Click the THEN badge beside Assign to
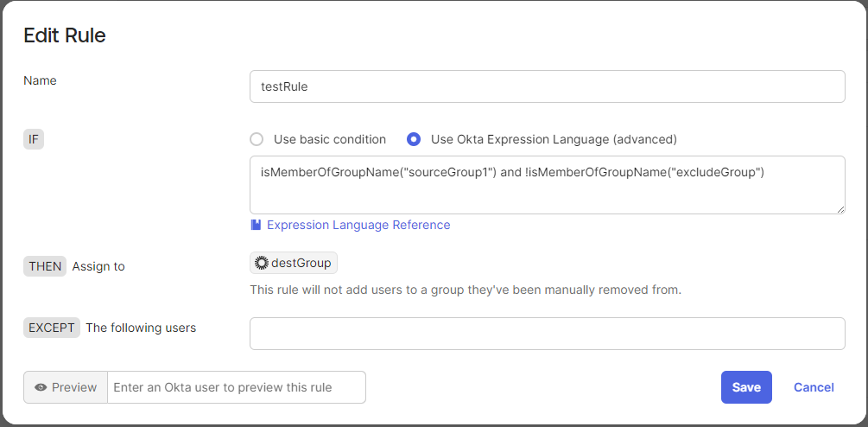Image resolution: width=868 pixels, height=427 pixels. pos(45,266)
